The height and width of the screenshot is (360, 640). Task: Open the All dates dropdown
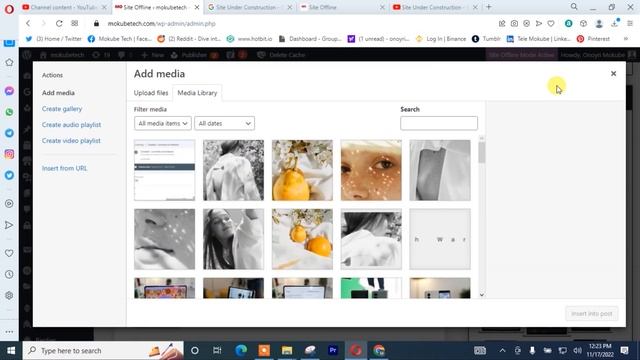pos(224,123)
